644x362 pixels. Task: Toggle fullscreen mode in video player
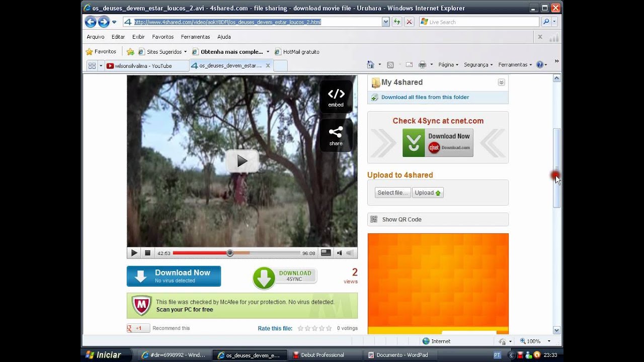[326, 253]
